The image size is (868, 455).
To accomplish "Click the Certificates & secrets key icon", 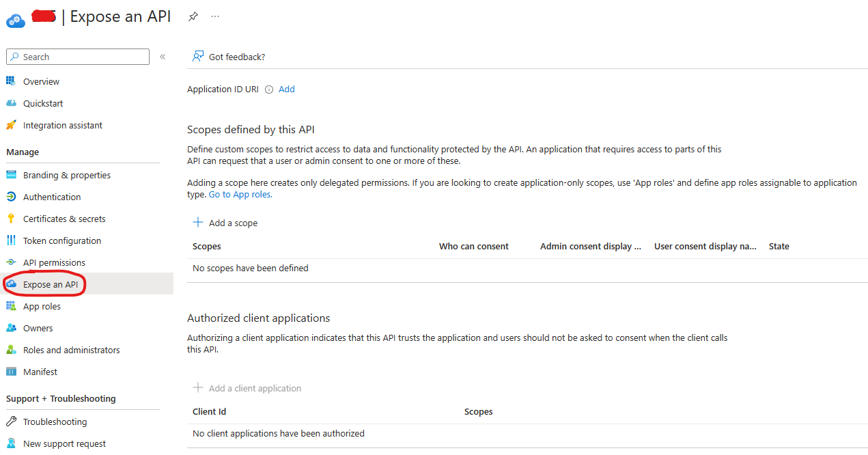I will tap(10, 219).
